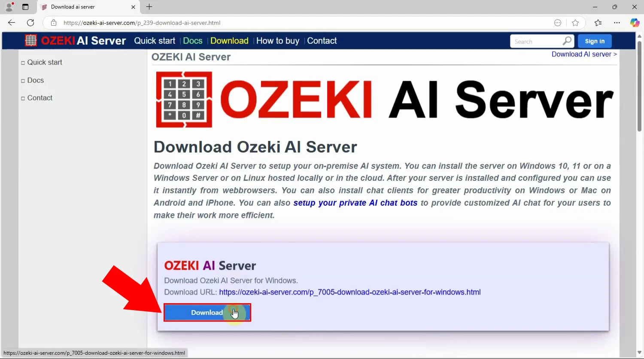Image resolution: width=644 pixels, height=359 pixels.
Task: Open the browser profile icon
Action: [x=9, y=7]
